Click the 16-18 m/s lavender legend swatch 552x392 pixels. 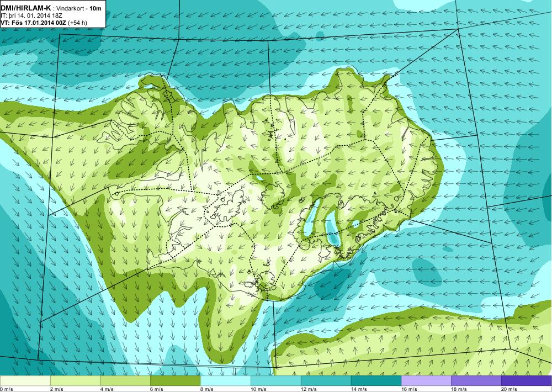click(426, 381)
